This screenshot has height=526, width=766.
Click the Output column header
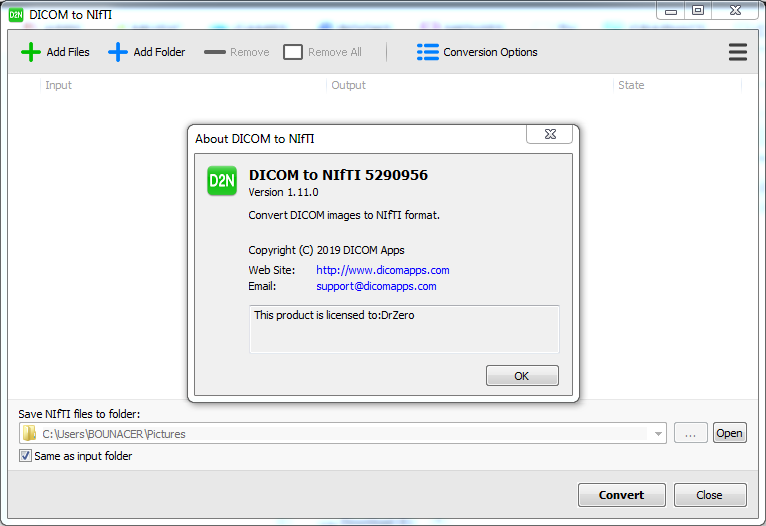(469, 85)
